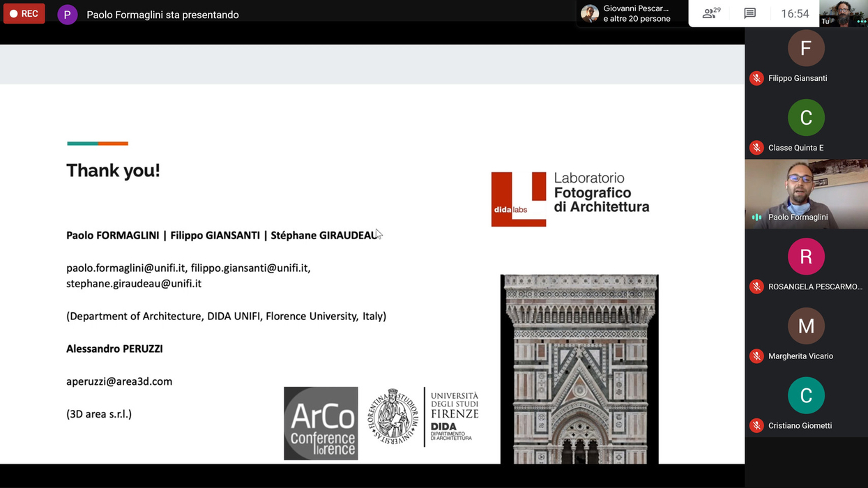Click Classe Quinta E's muted microphone icon
This screenshot has height=488, width=868.
pyautogui.click(x=756, y=148)
